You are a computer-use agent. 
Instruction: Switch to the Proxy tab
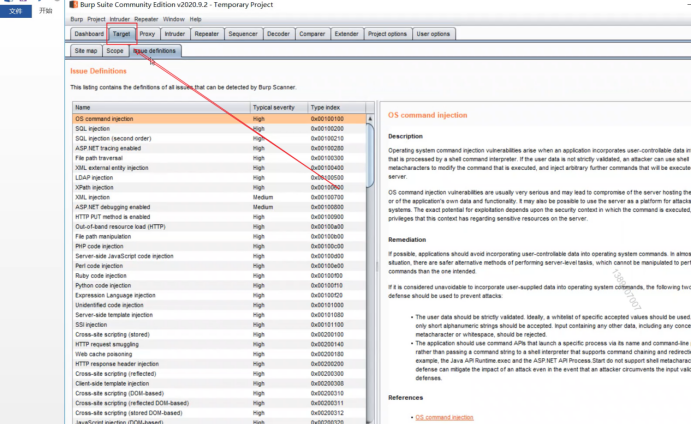pos(147,34)
